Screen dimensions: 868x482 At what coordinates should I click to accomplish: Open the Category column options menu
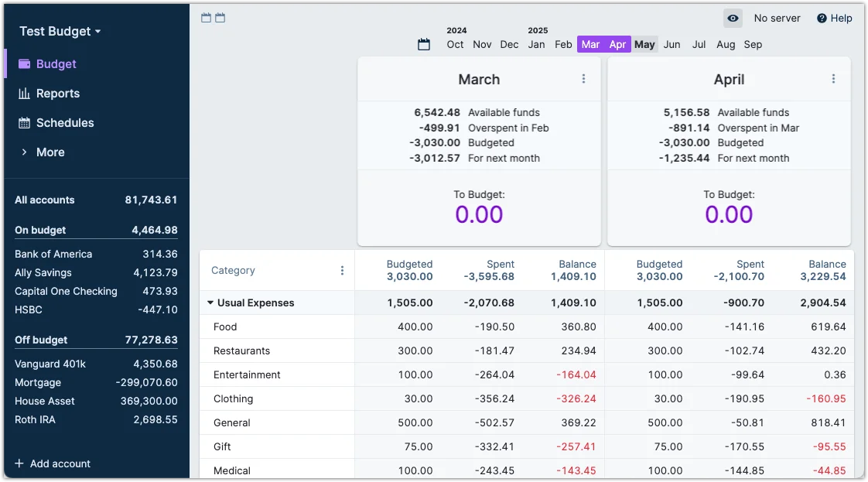pyautogui.click(x=342, y=271)
